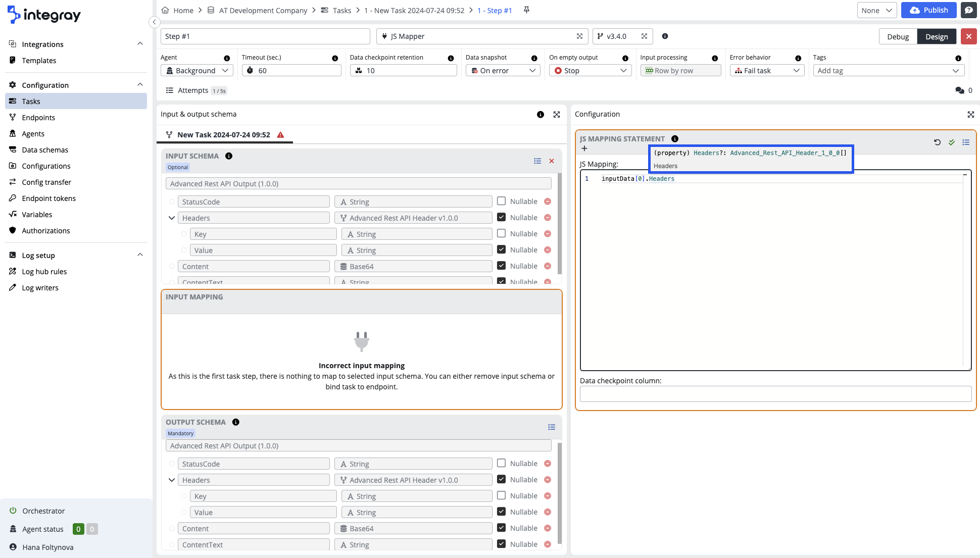The width and height of the screenshot is (980, 558).
Task: Open the chat support icon at top right
Action: click(x=968, y=10)
